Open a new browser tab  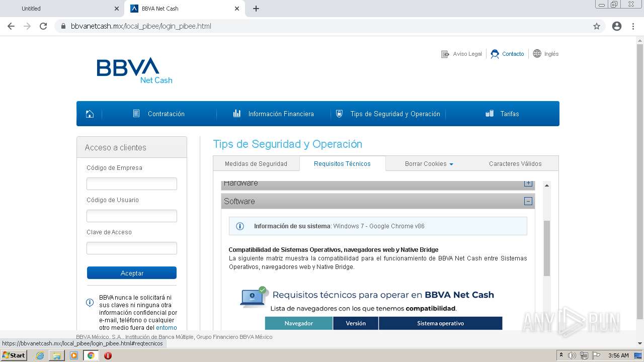[x=256, y=9]
